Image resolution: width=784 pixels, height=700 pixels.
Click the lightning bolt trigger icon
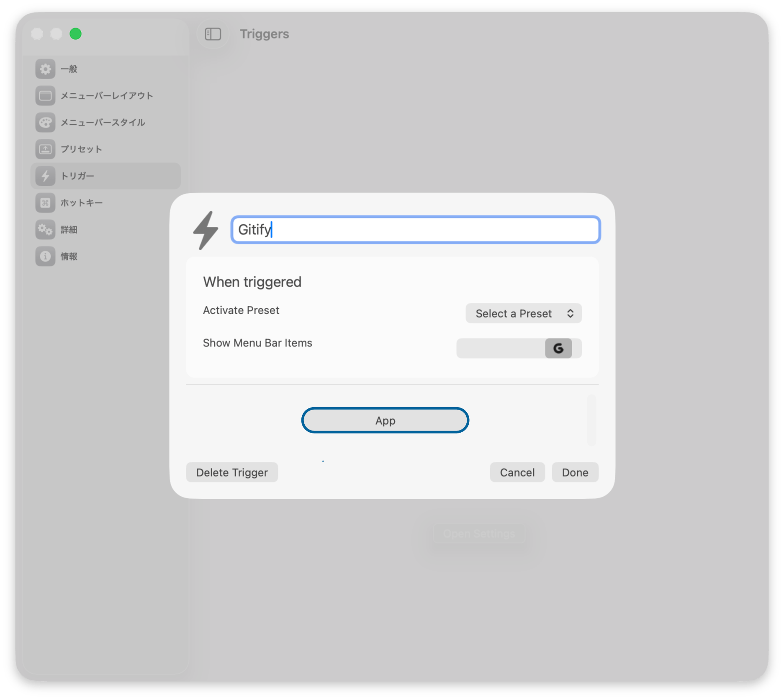tap(206, 230)
